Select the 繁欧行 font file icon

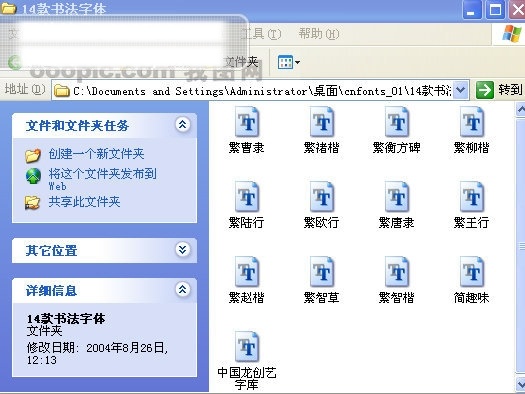322,196
